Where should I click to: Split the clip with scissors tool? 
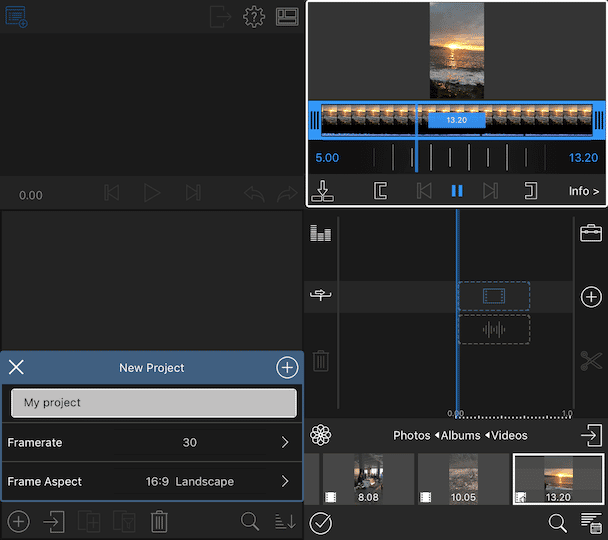click(x=591, y=361)
